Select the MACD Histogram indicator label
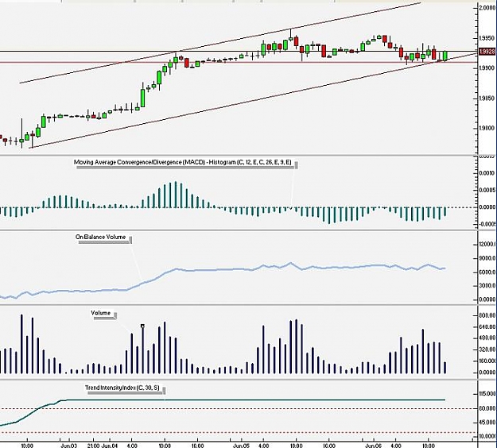 click(183, 162)
